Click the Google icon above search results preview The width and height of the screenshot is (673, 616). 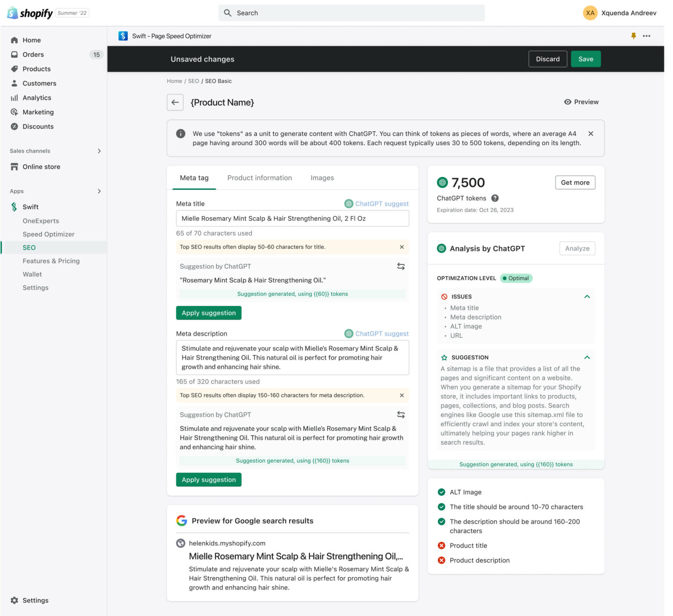181,520
